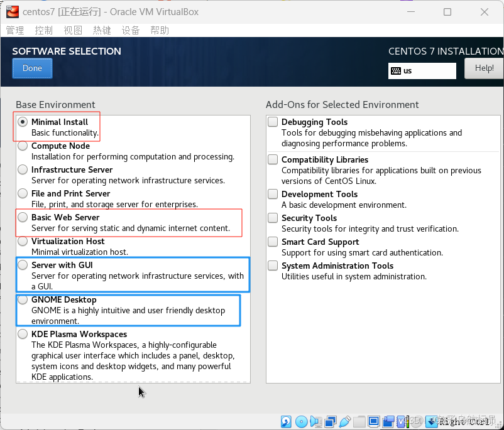504x430 pixels.
Task: Tick System Administration Tools checkbox
Action: [273, 266]
